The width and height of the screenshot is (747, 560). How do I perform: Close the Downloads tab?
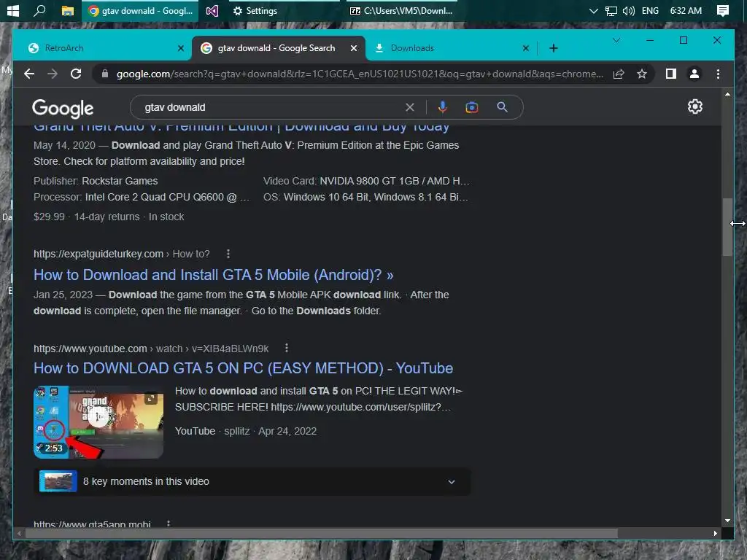(526, 48)
